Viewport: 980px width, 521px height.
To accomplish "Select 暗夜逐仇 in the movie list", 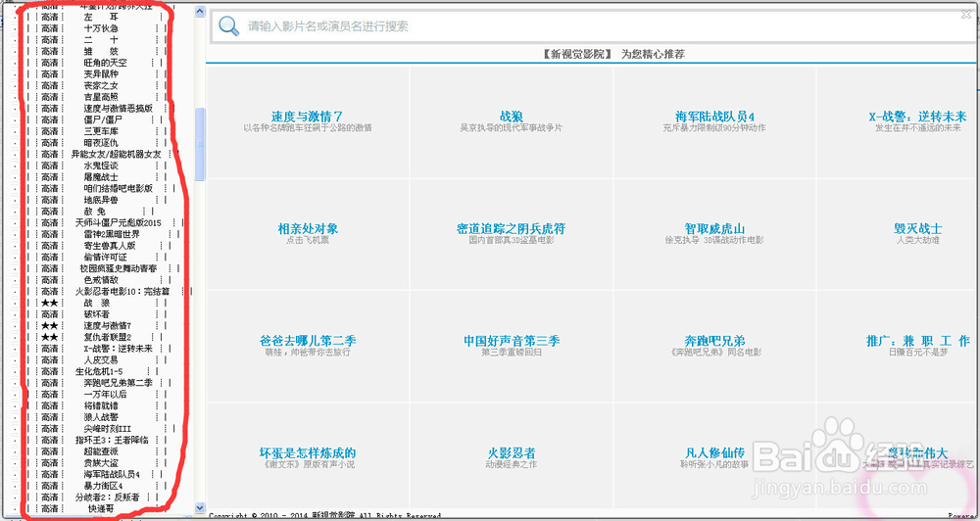I will pyautogui.click(x=101, y=142).
